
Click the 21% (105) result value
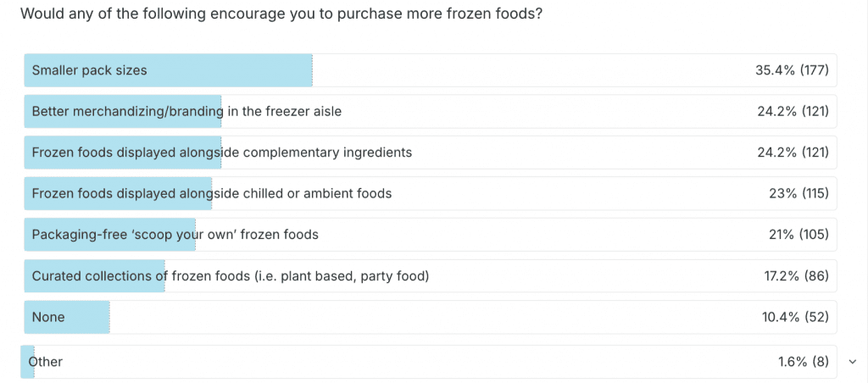click(797, 234)
